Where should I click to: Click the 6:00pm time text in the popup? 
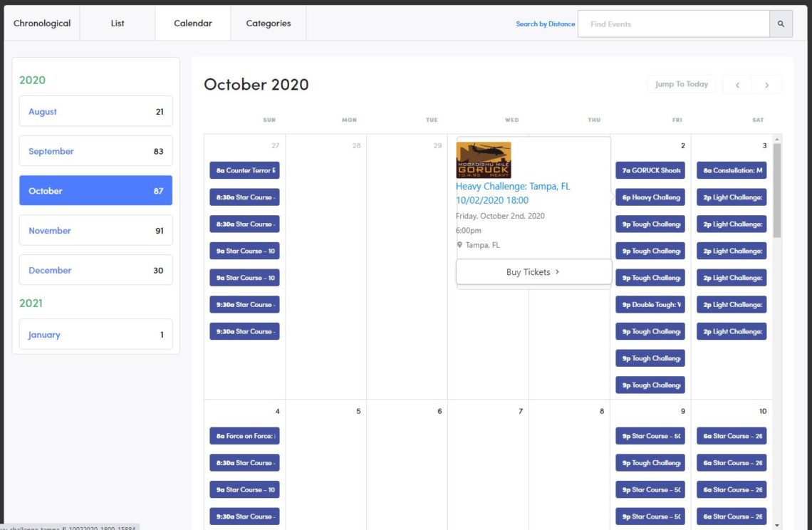[x=469, y=231]
